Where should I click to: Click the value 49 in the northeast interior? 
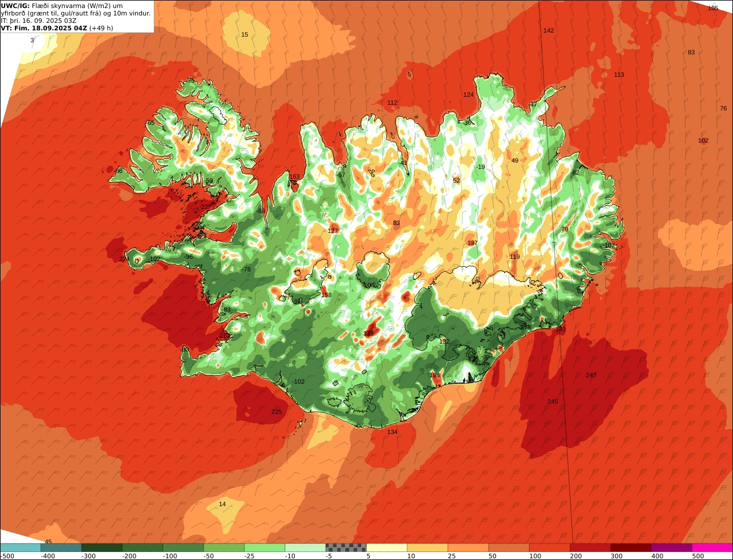coord(515,161)
